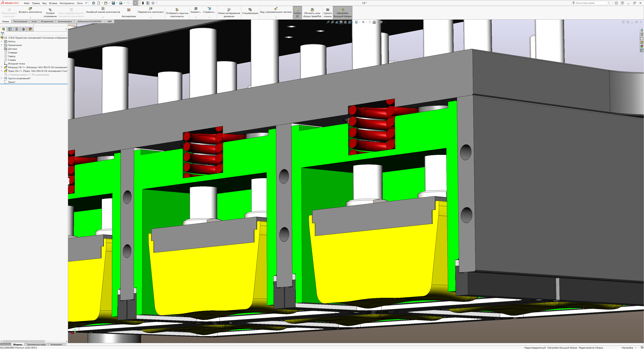Click the rebuild traffic light icon

(x=143, y=3)
